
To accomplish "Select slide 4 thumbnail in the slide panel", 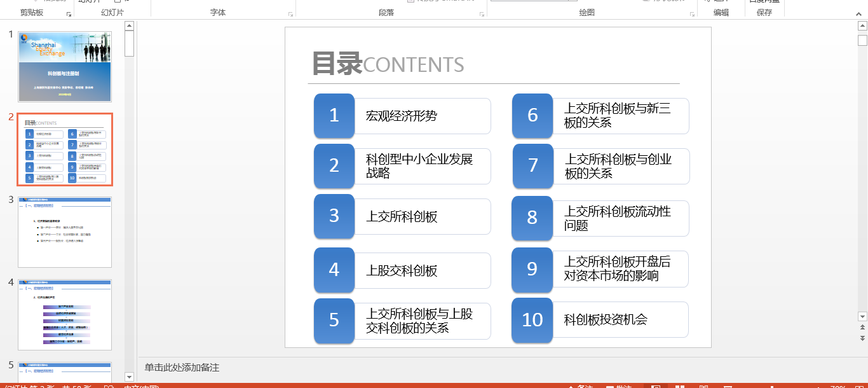I will click(x=65, y=315).
